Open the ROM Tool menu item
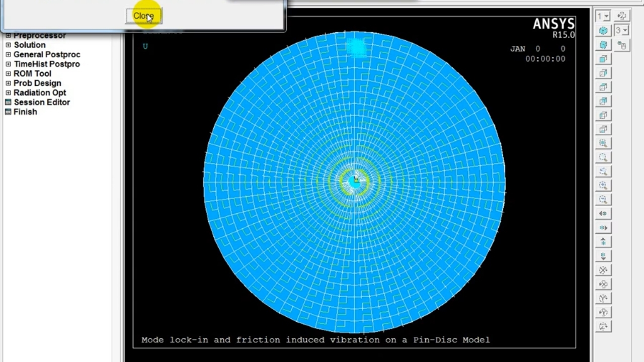Image resolution: width=644 pixels, height=362 pixels. (32, 74)
